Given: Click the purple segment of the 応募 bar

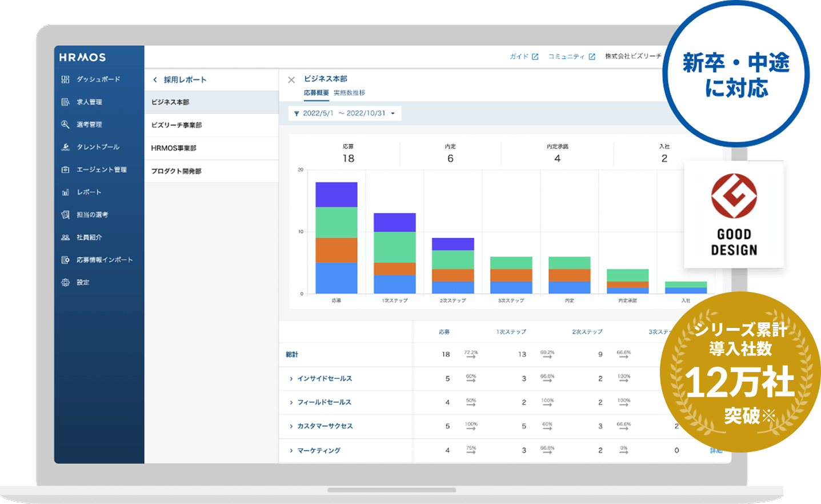Looking at the screenshot, I should pos(337,194).
